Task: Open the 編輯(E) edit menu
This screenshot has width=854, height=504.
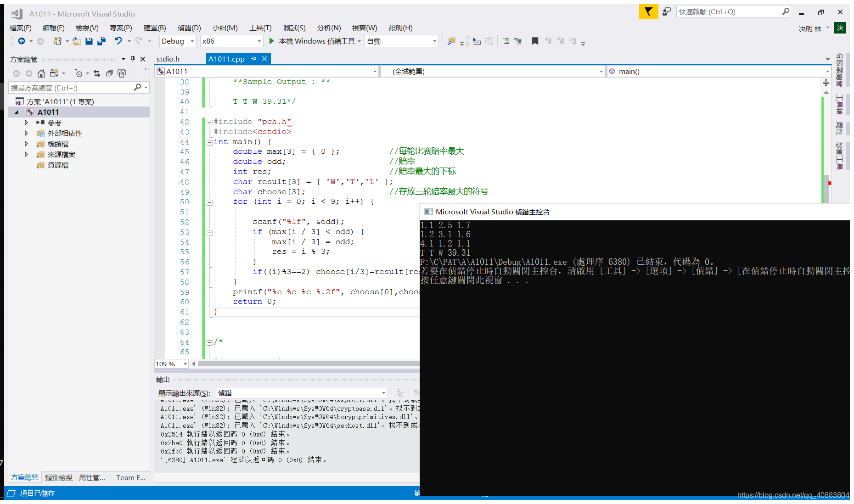Action: tap(53, 28)
